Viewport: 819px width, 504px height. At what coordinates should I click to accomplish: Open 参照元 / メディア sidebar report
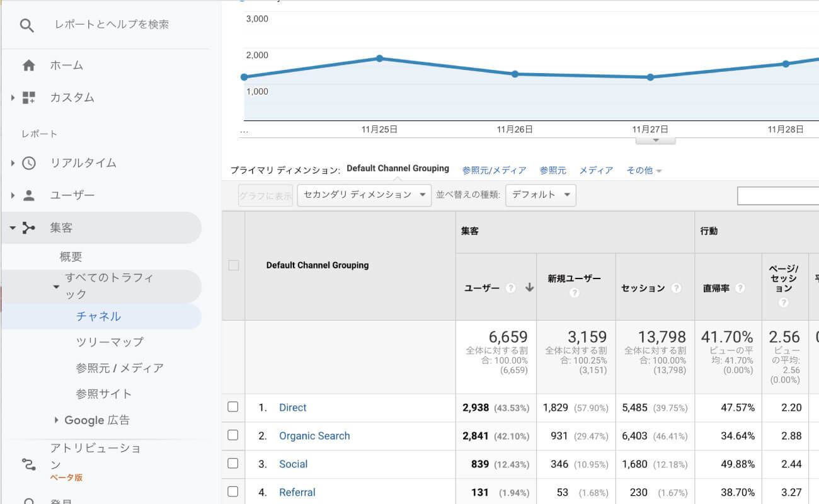click(120, 368)
